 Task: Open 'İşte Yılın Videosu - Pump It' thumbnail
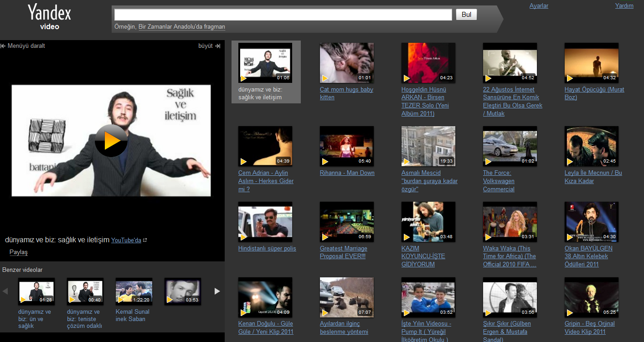(428, 297)
